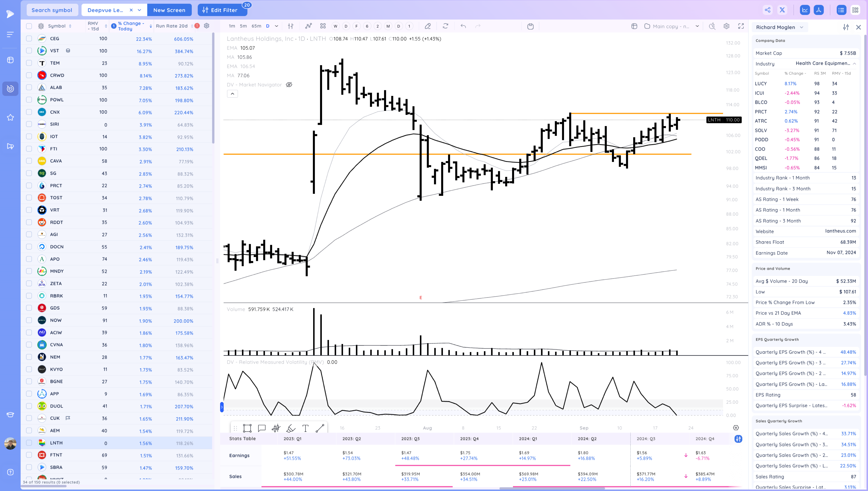Image resolution: width=868 pixels, height=491 pixels.
Task: Open the watchlist star icon in sidebar
Action: [10, 117]
